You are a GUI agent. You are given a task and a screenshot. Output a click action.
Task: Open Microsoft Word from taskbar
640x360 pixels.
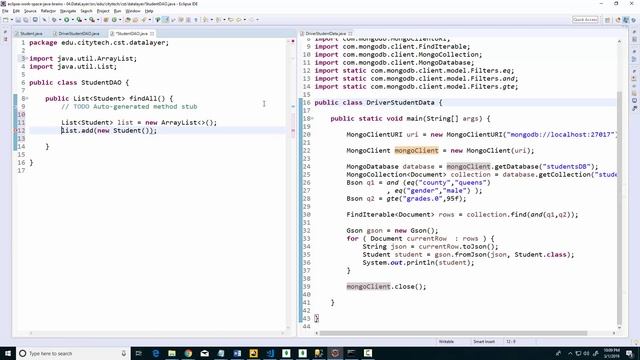point(237,353)
